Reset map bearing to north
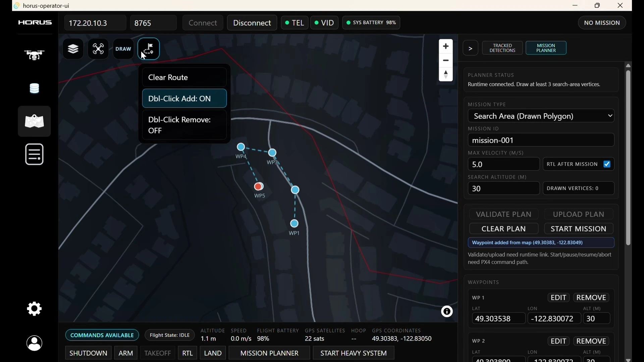The image size is (644, 362). (446, 74)
